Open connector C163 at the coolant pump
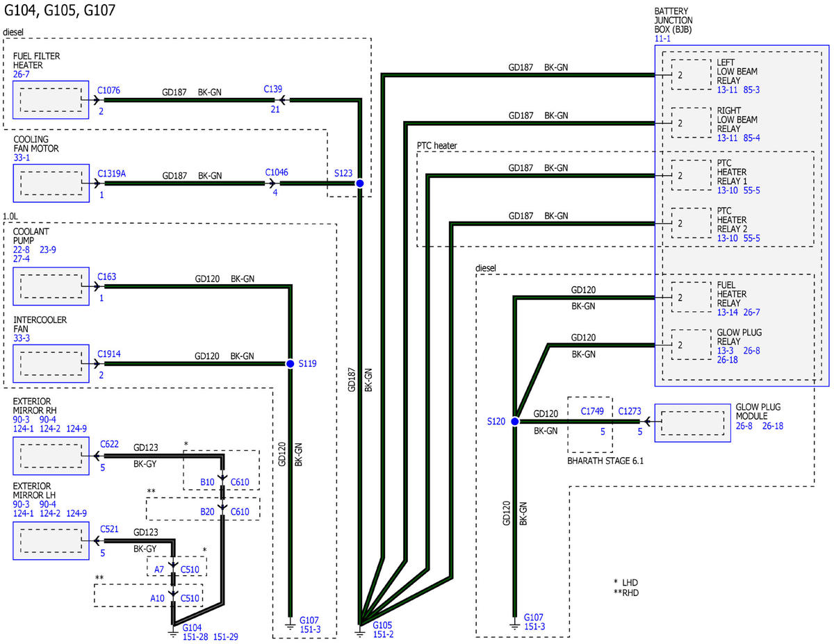 pos(106,276)
